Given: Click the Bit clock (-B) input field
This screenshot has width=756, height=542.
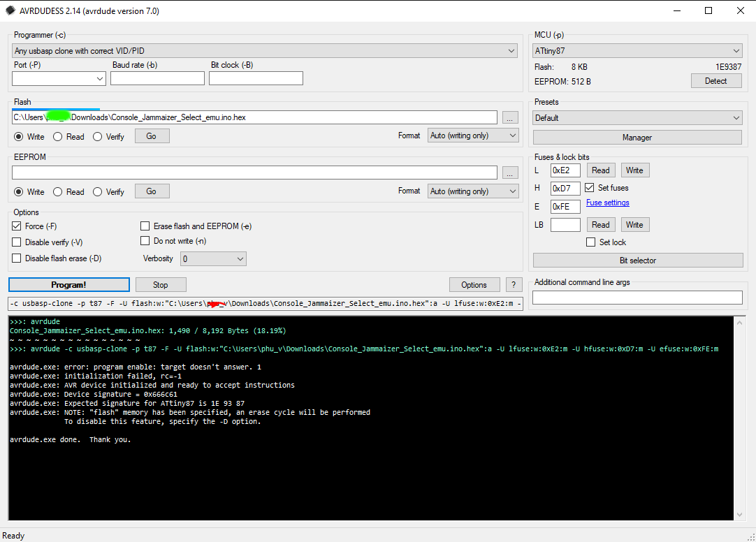Looking at the screenshot, I should coord(256,78).
